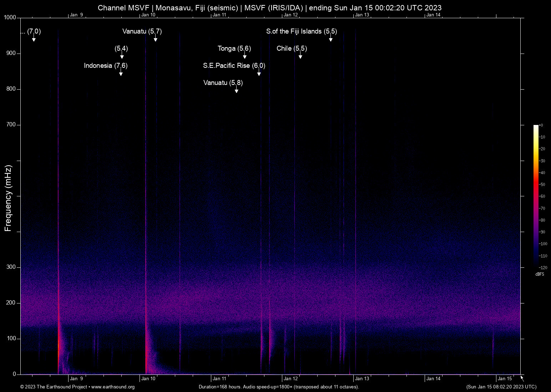Click the Sun Jan 15 UTC timestamp

click(x=501, y=387)
